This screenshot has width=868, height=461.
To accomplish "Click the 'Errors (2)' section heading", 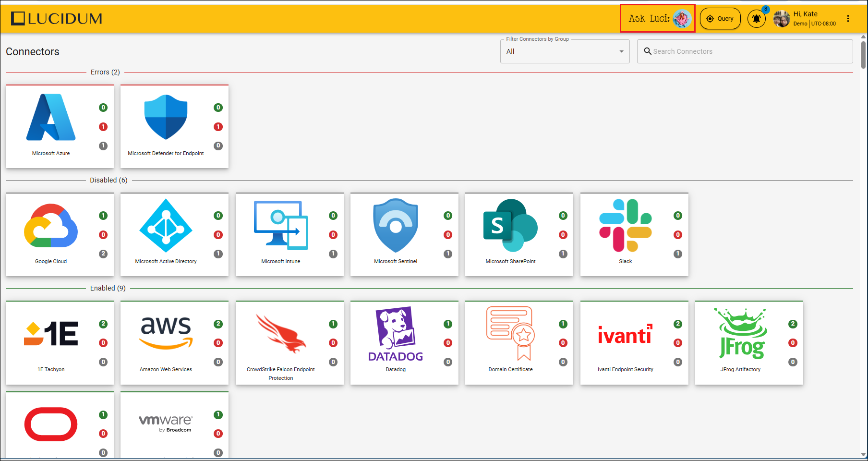I will coord(105,72).
